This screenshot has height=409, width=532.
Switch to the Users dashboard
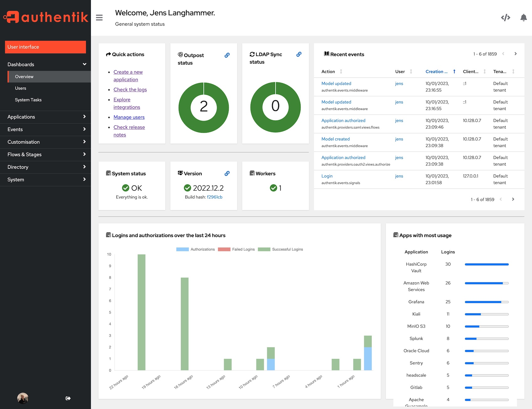21,88
